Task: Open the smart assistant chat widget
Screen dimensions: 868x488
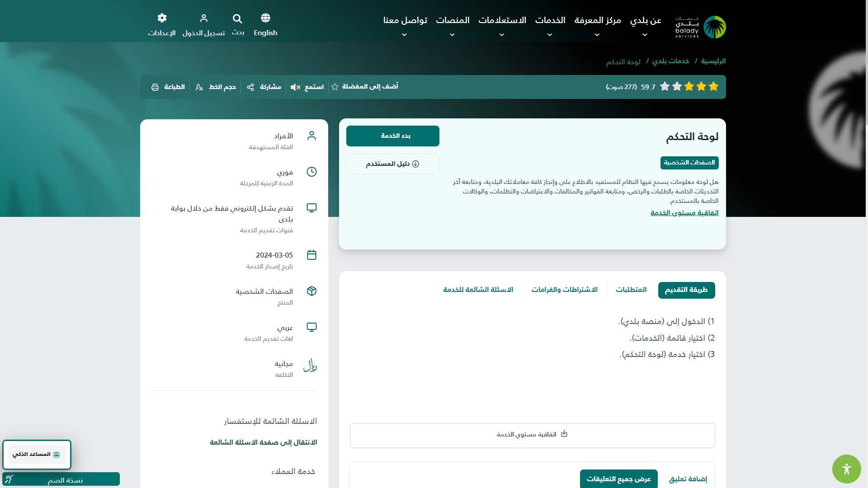Action: click(x=37, y=455)
